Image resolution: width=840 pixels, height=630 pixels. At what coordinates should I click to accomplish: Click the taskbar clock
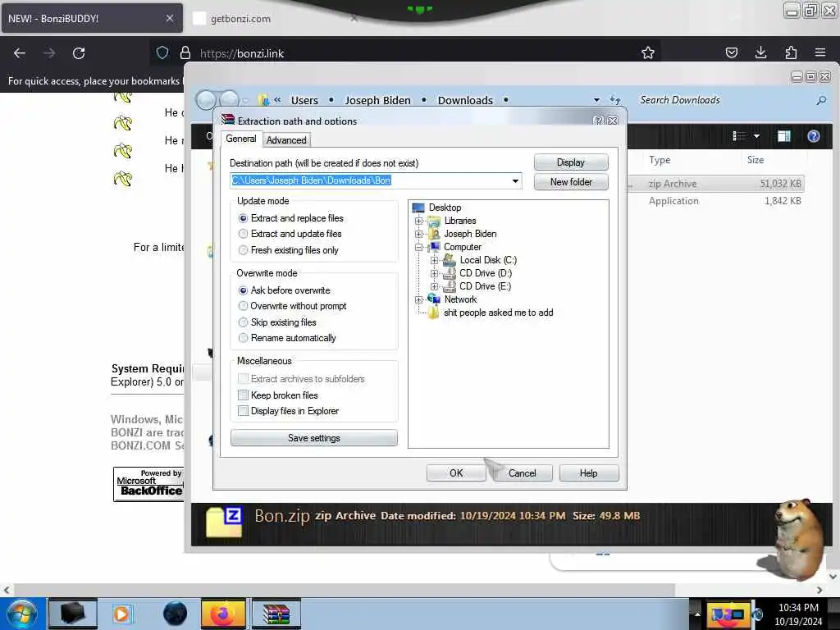pyautogui.click(x=797, y=614)
